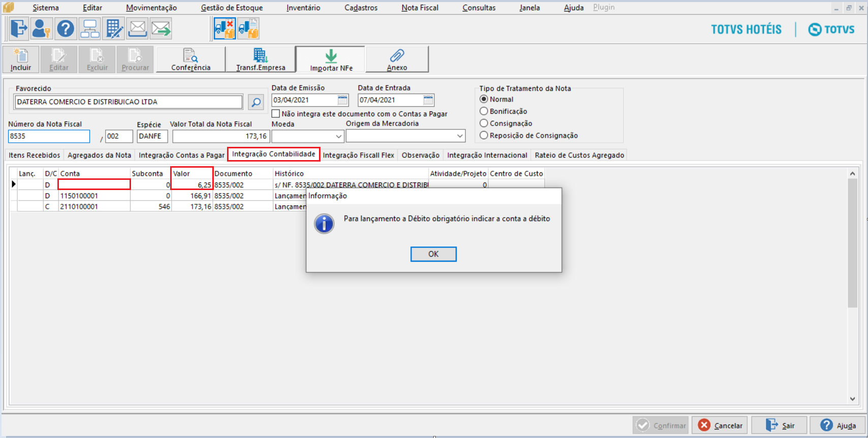Select the Bonificação radio button
The height and width of the screenshot is (438, 868).
point(484,111)
